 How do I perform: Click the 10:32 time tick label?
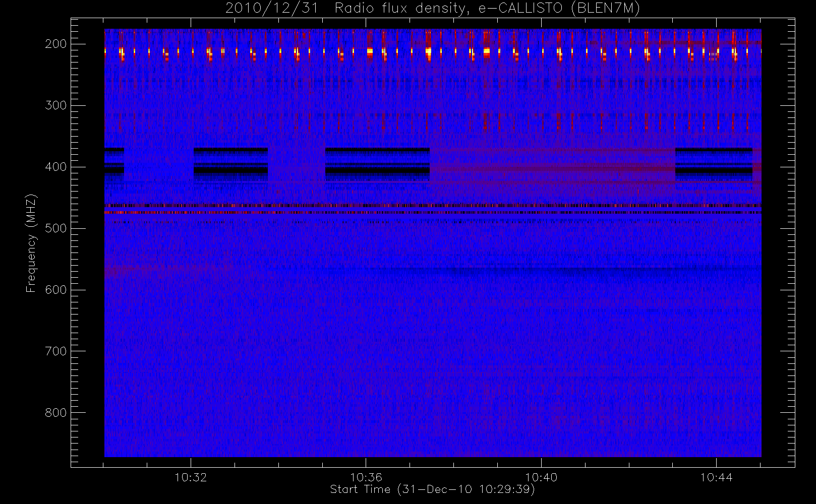click(x=191, y=477)
